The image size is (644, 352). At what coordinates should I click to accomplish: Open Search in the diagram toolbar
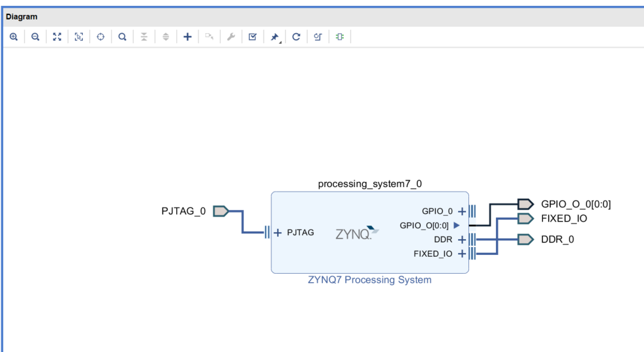(x=122, y=37)
